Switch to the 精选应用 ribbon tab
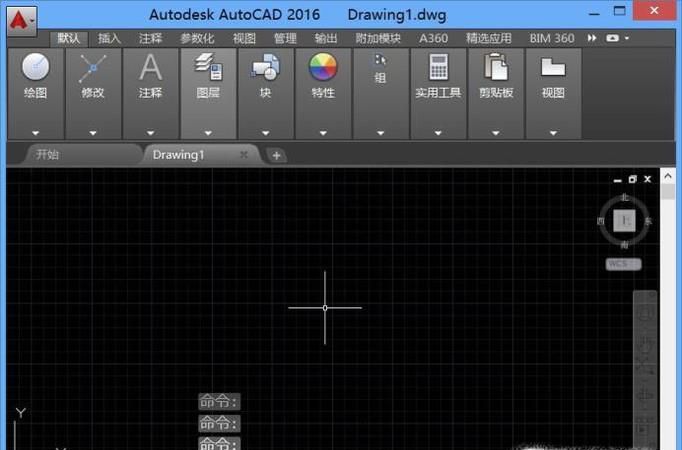Screen dimensions: 682x450 point(488,38)
